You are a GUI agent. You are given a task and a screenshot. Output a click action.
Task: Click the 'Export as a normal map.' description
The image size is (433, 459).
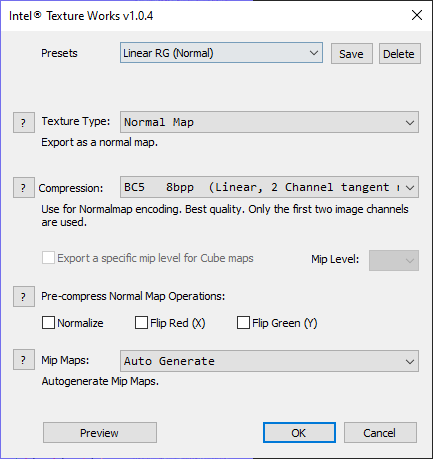click(99, 143)
